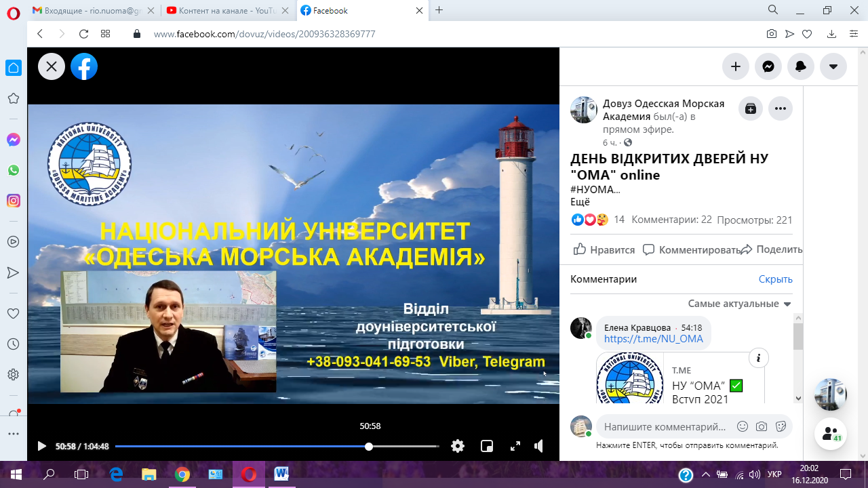Open Facebook Create plus menu
Image resolution: width=868 pixels, height=488 pixels.
(736, 66)
